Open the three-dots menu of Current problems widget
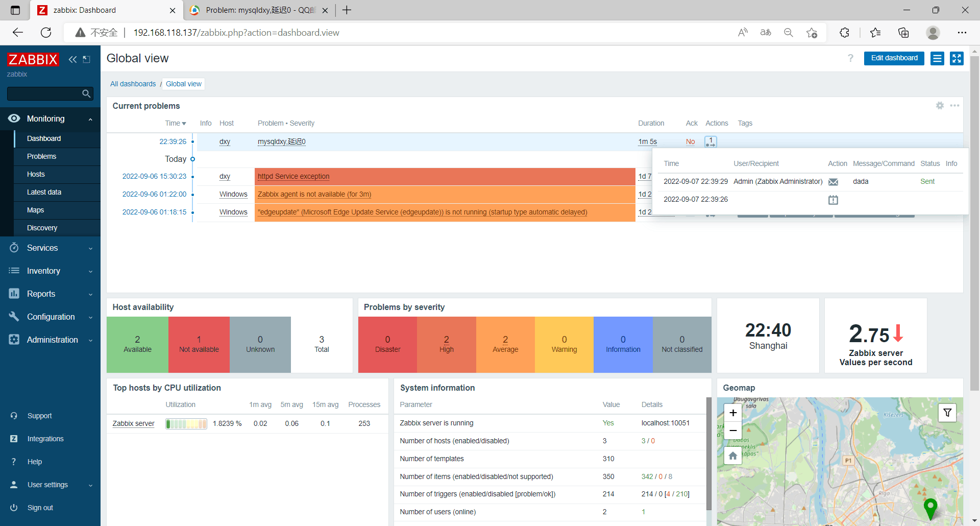 [x=954, y=106]
